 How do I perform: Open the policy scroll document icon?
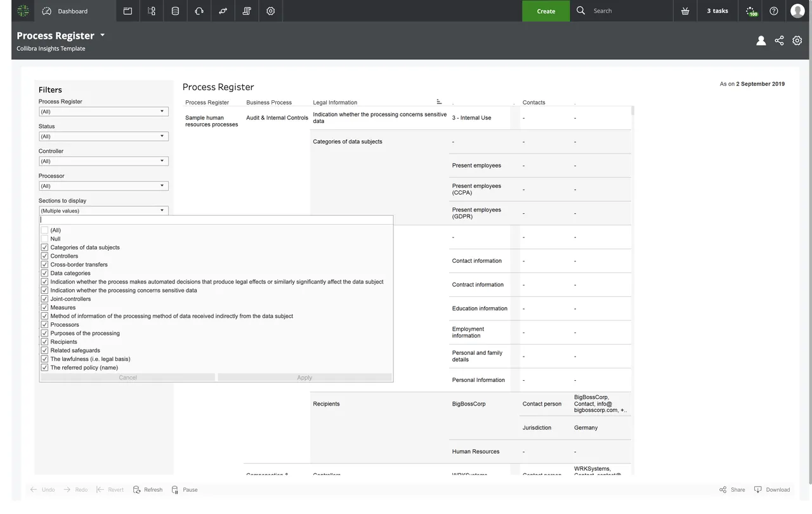[247, 11]
